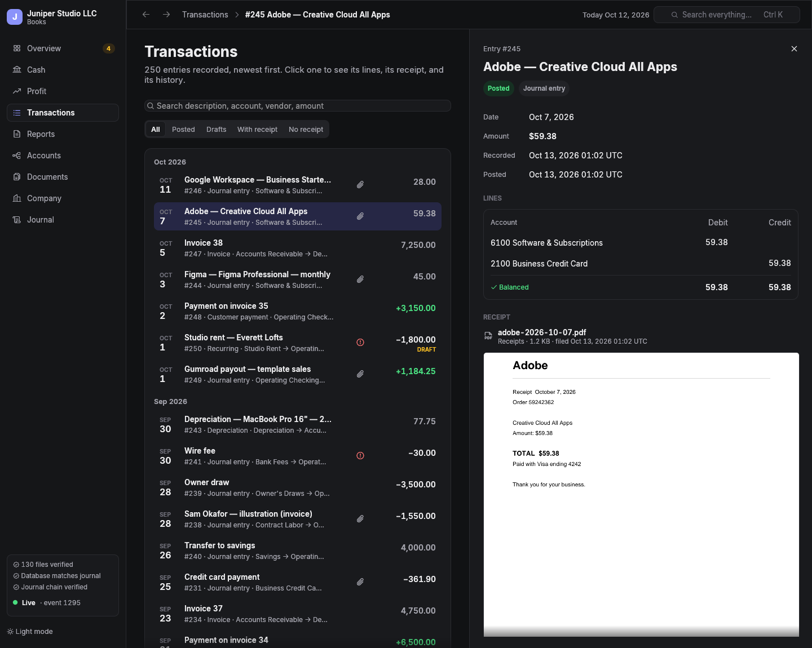Click paperclip icon on Figma row
The height and width of the screenshot is (648, 812).
pyautogui.click(x=360, y=279)
